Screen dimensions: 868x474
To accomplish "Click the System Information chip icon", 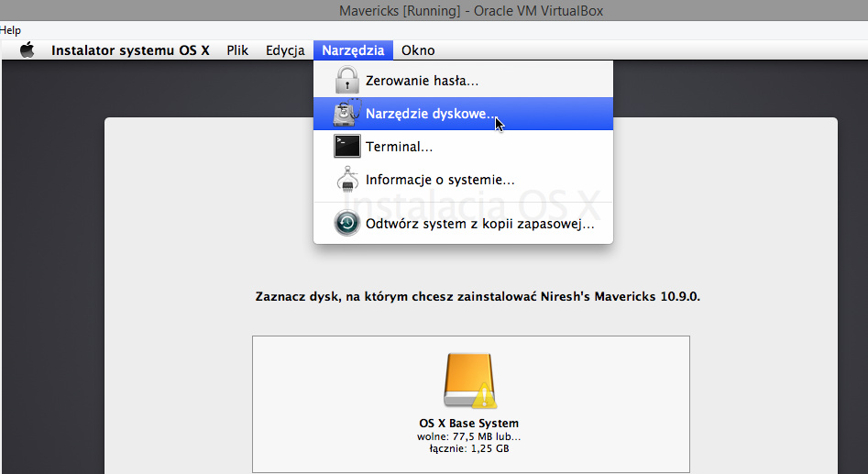I will click(x=347, y=180).
